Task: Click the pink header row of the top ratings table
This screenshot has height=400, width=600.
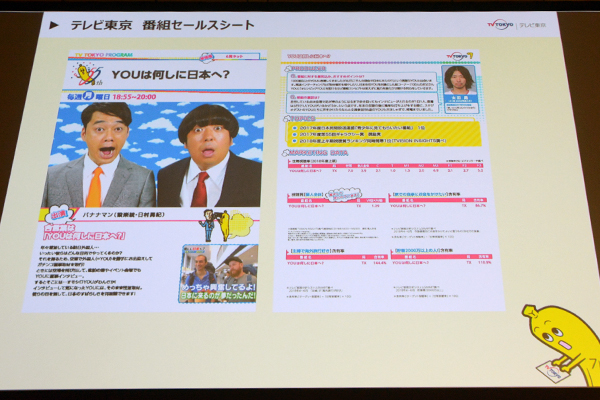Action: coord(386,166)
